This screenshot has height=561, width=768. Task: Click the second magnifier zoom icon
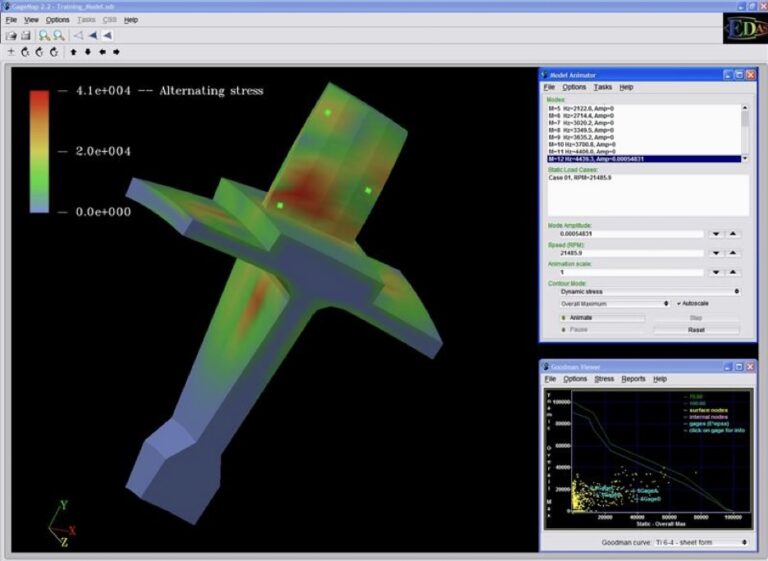pyautogui.click(x=59, y=35)
